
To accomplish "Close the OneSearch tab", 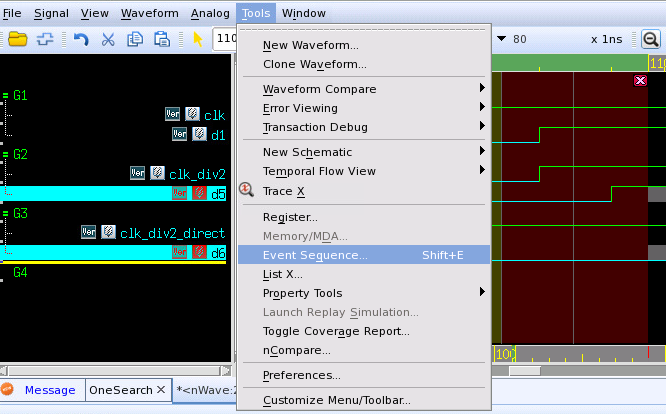I will (161, 389).
